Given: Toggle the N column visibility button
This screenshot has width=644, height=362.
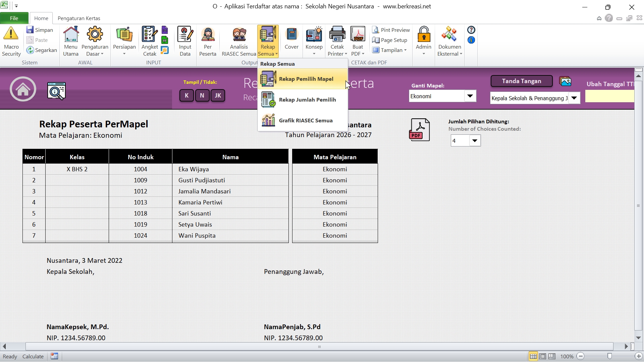Looking at the screenshot, I should tap(202, 96).
